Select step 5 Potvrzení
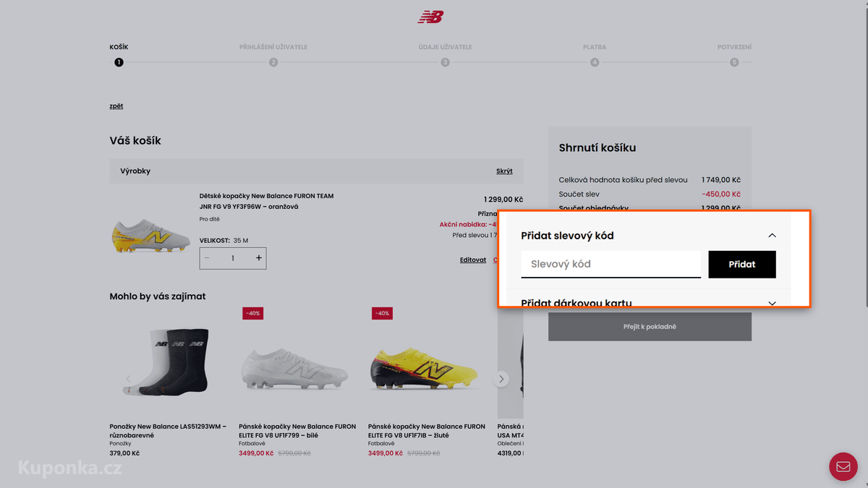The height and width of the screenshot is (488, 868). coord(734,62)
